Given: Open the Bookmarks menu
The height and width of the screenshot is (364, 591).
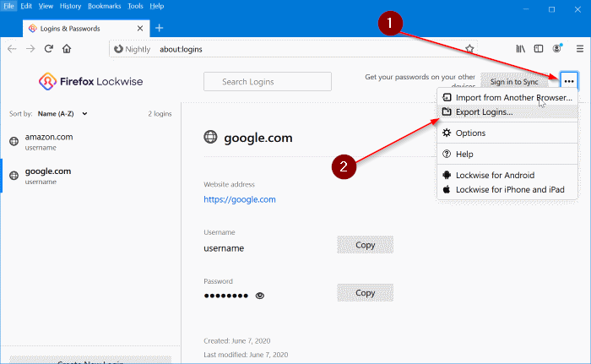Looking at the screenshot, I should pos(105,6).
